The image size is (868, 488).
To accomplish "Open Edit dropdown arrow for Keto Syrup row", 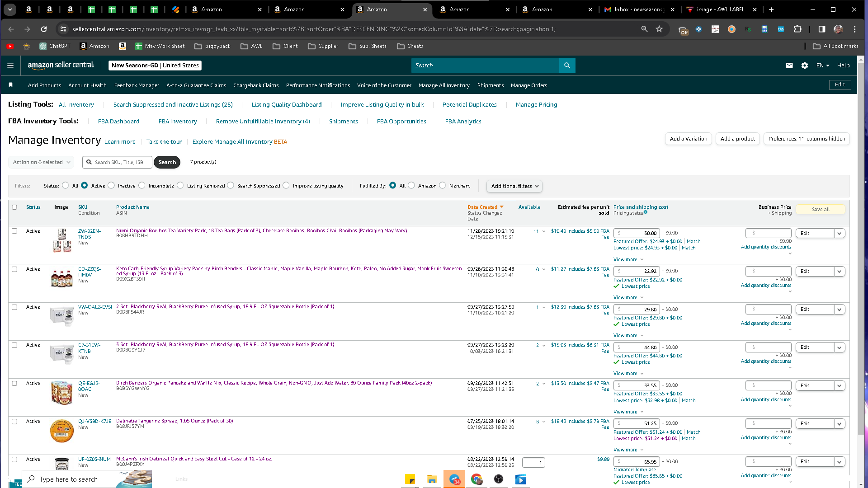I will click(840, 272).
